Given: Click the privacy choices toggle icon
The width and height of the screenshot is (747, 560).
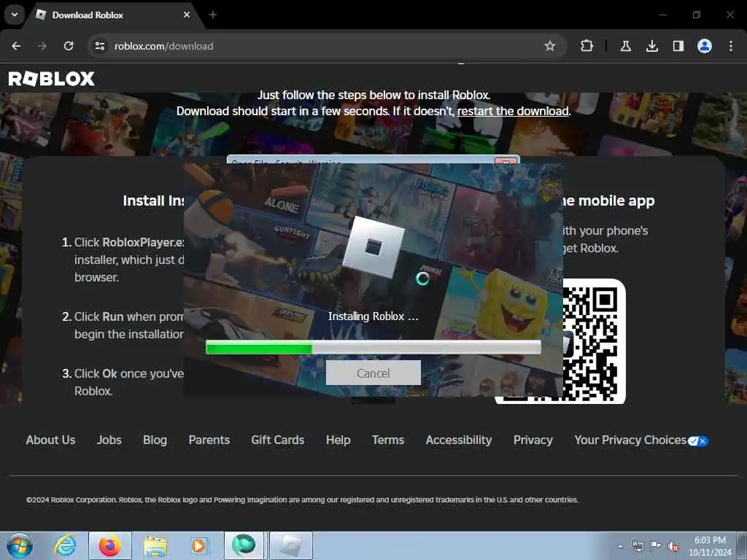Looking at the screenshot, I should [698, 441].
